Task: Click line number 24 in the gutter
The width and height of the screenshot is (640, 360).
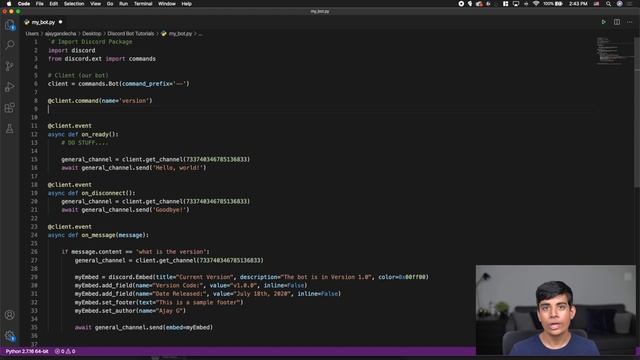Action: [34, 235]
